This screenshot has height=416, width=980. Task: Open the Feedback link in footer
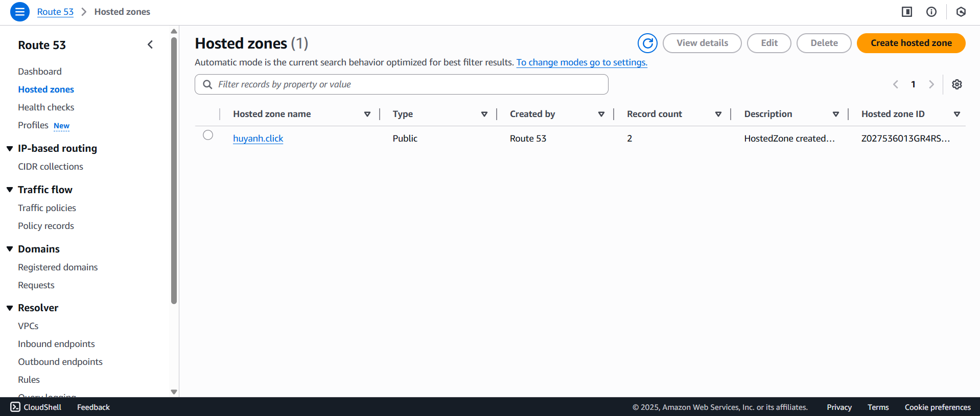[94, 407]
